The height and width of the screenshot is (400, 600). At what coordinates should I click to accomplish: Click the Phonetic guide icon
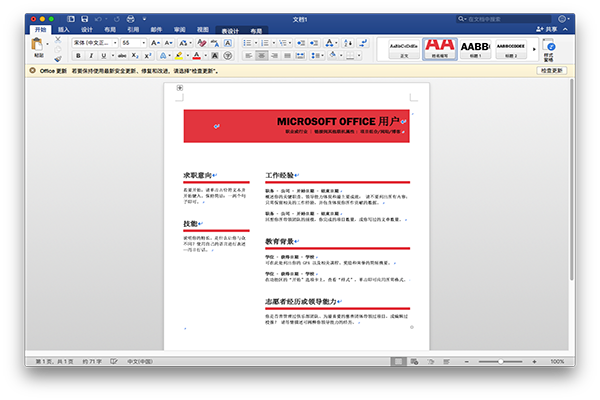pyautogui.click(x=215, y=43)
